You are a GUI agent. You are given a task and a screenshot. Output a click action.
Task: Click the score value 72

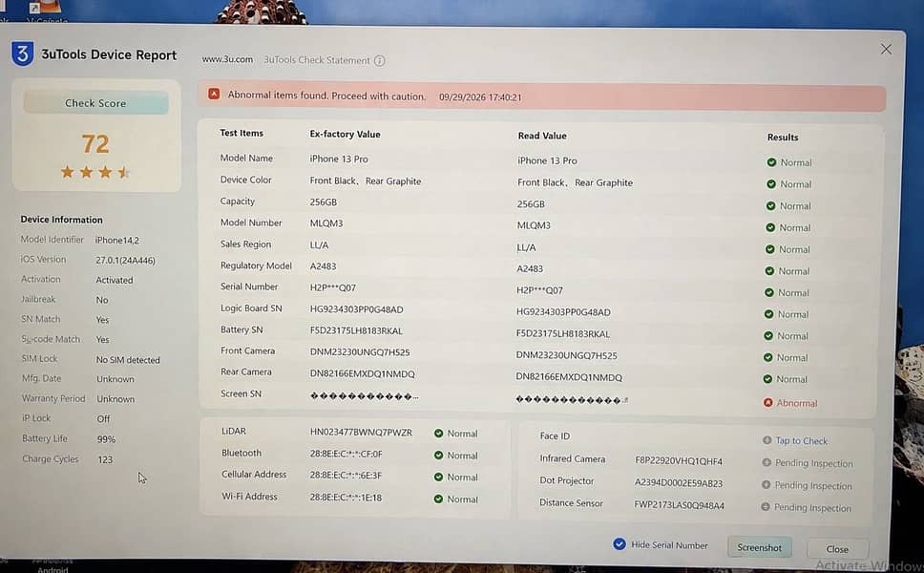(95, 144)
